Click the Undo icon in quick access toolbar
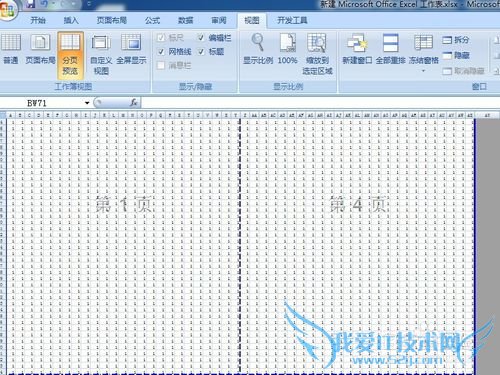 point(44,4)
